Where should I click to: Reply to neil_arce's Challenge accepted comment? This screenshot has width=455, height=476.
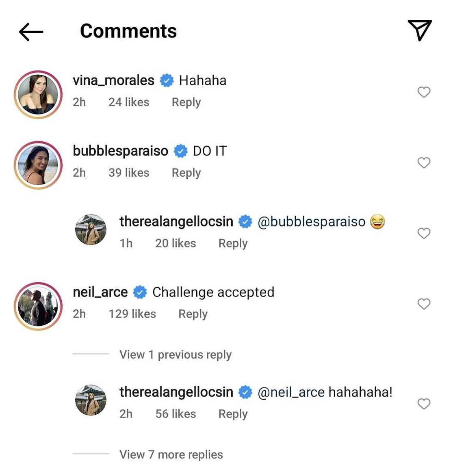[193, 314]
